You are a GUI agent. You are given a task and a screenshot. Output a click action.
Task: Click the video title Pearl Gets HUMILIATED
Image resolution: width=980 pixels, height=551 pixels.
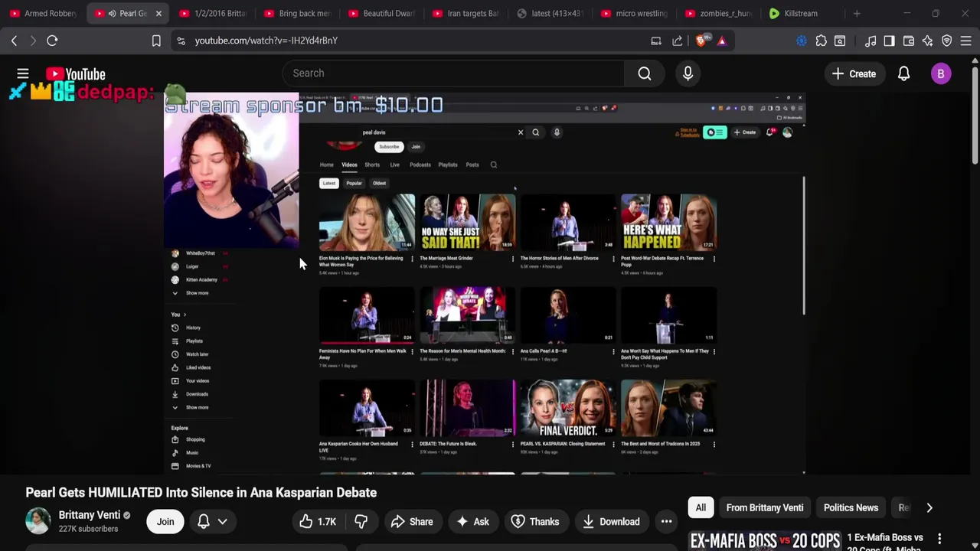[x=201, y=493]
